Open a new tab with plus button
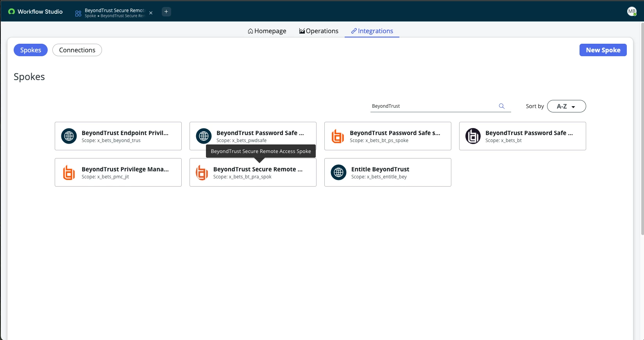Image resolution: width=644 pixels, height=340 pixels. (166, 12)
